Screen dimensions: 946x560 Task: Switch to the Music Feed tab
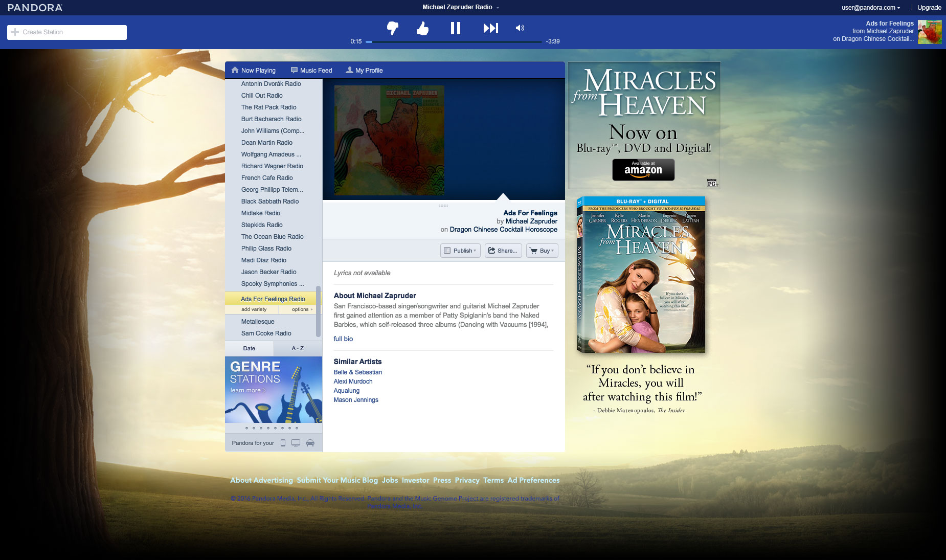pyautogui.click(x=311, y=70)
